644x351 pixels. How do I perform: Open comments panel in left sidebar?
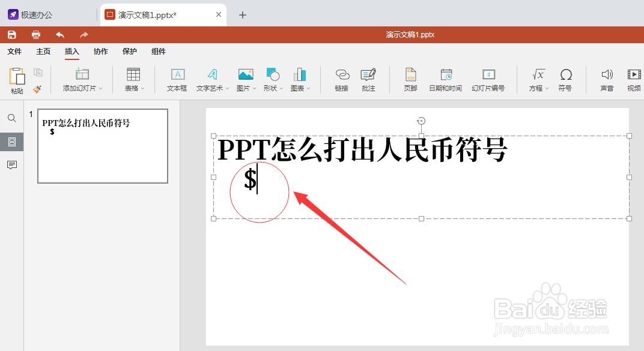[x=12, y=165]
